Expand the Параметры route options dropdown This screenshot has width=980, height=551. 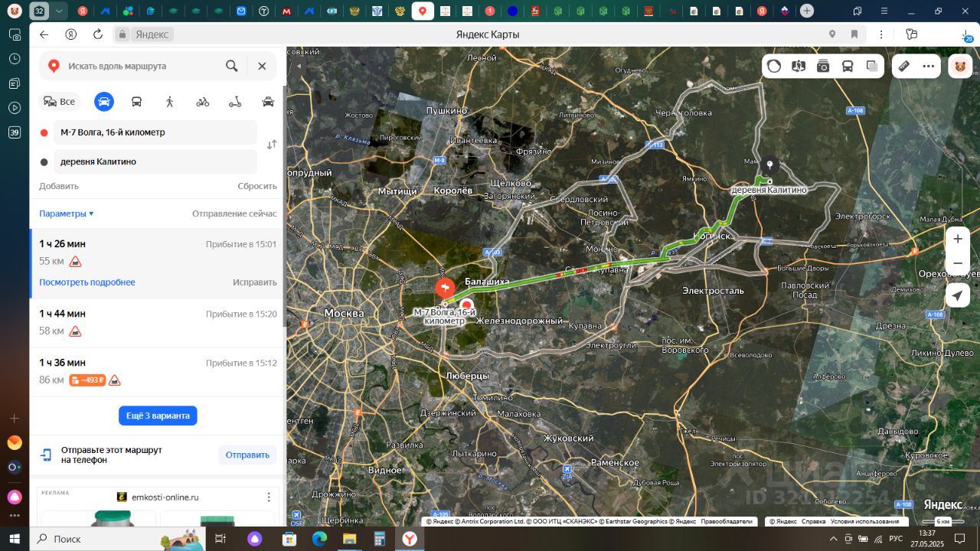click(x=67, y=214)
